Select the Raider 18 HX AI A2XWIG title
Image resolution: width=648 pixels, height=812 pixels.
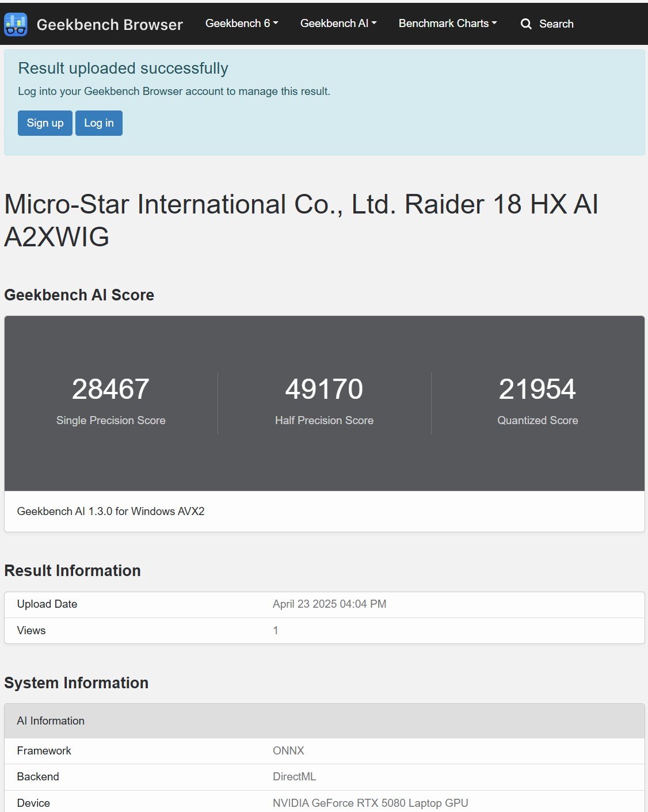point(301,220)
